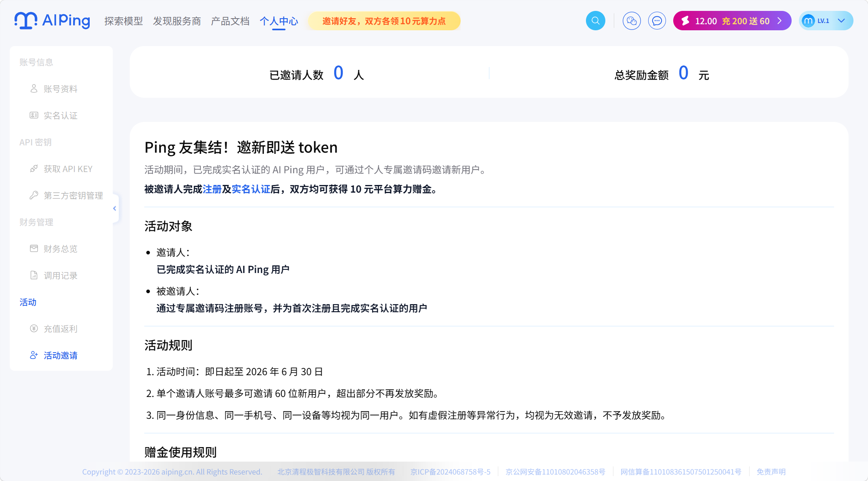The image size is (868, 481).
Task: Click the lightning balance icon
Action: [x=685, y=21]
